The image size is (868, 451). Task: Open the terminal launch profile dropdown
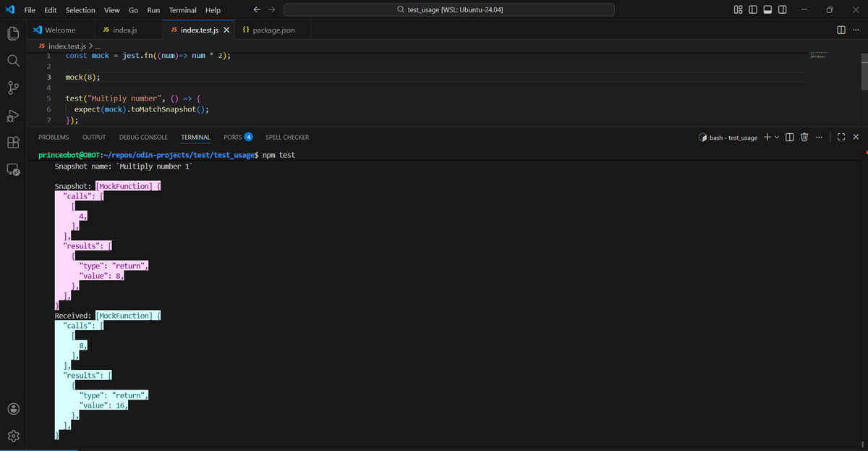tap(777, 137)
